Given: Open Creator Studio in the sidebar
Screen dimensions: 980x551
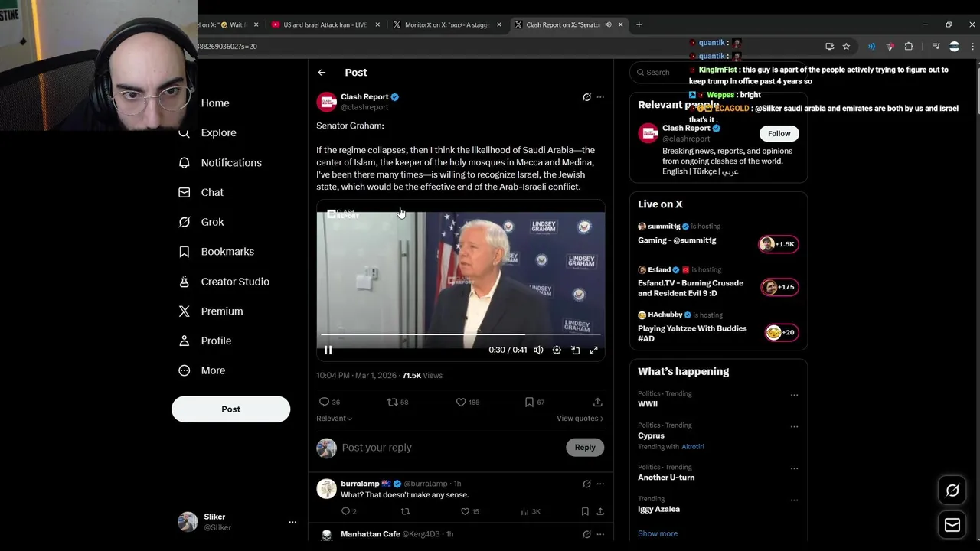Looking at the screenshot, I should [224, 282].
